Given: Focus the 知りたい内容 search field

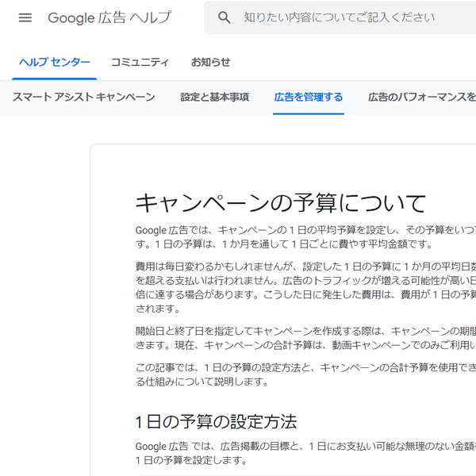Looking at the screenshot, I should click(x=340, y=17).
